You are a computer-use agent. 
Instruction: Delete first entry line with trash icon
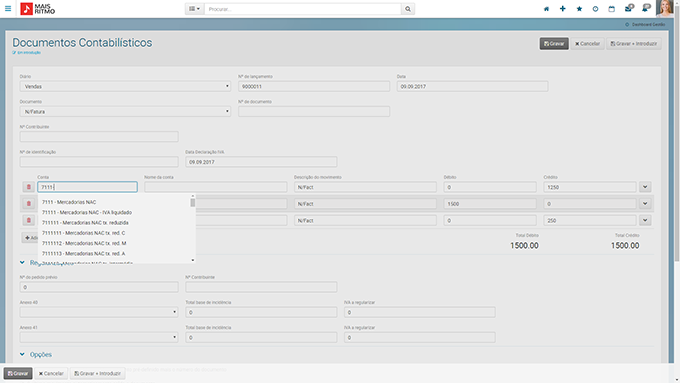pyautogui.click(x=29, y=187)
